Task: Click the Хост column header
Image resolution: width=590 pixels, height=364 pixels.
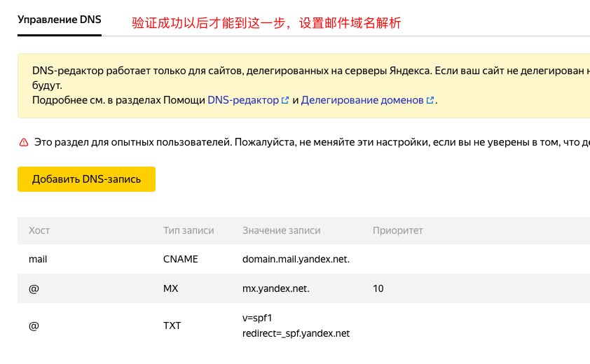Action: point(39,230)
